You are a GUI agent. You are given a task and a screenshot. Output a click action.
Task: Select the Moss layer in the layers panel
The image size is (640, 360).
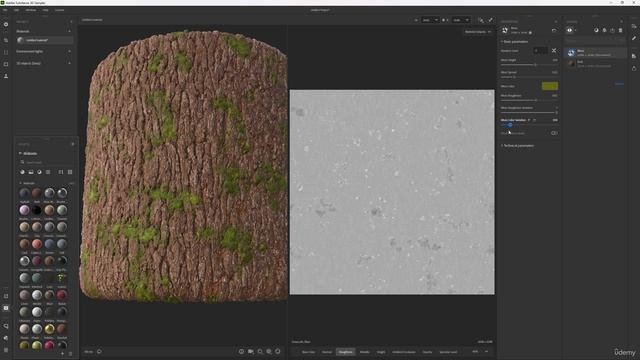pyautogui.click(x=595, y=53)
